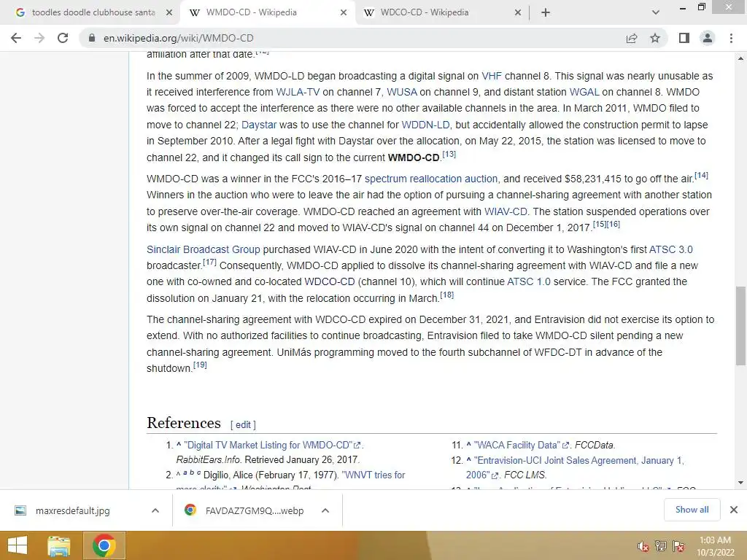Open downloaded maxresdefault.jpg file
747x560 pixels.
click(72, 511)
